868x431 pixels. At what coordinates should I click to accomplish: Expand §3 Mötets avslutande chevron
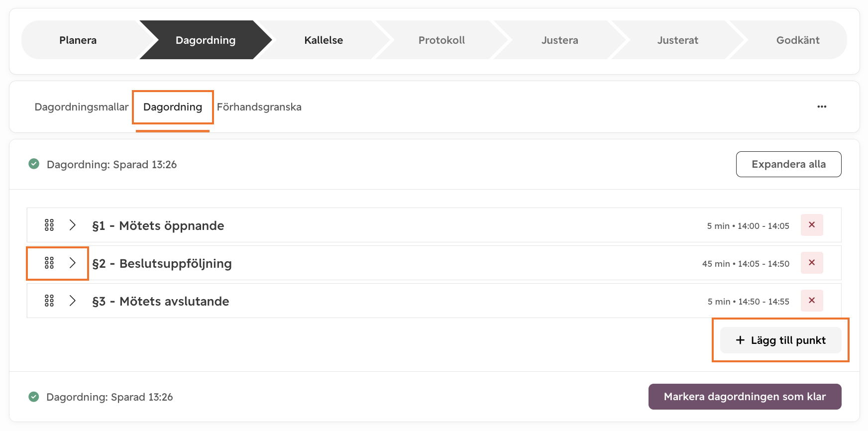[73, 301]
